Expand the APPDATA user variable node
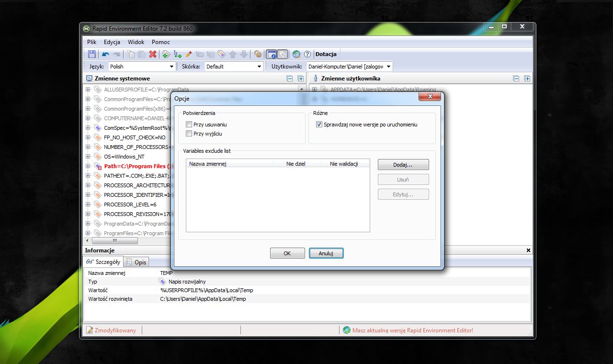613x364 pixels. click(315, 90)
